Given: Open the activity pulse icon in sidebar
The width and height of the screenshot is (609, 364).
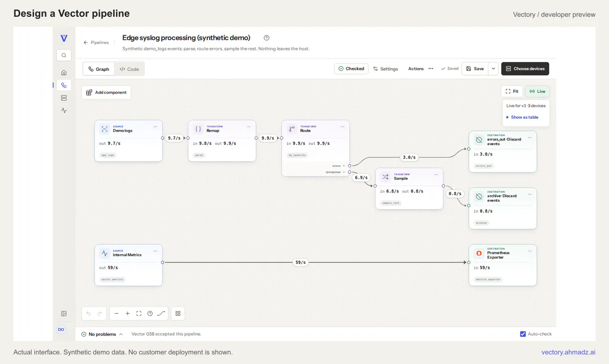Looking at the screenshot, I should [64, 110].
